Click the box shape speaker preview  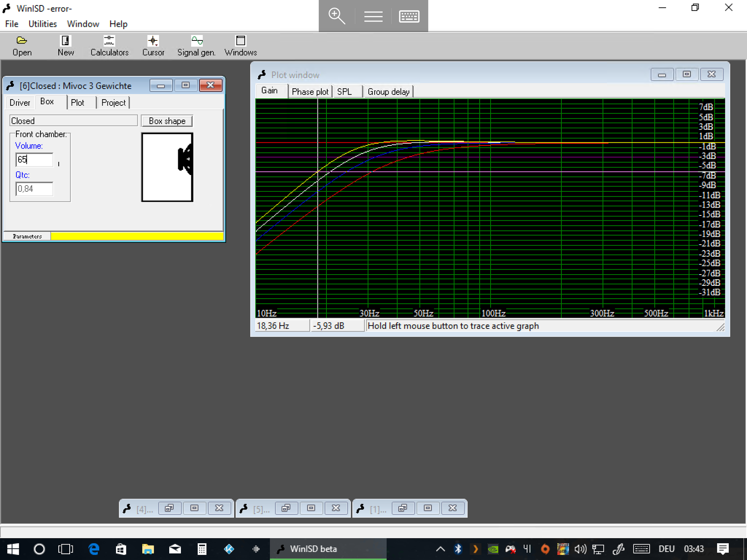[167, 167]
